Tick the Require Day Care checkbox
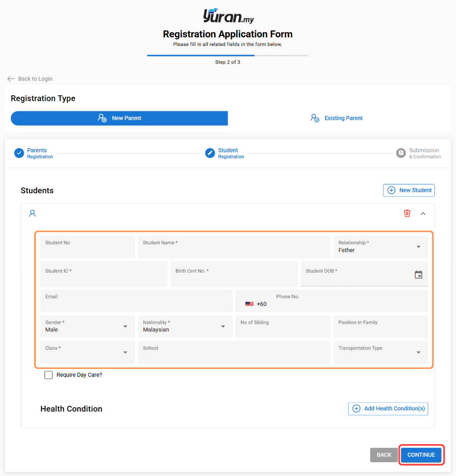Screen dimensions: 456x476 [48, 375]
